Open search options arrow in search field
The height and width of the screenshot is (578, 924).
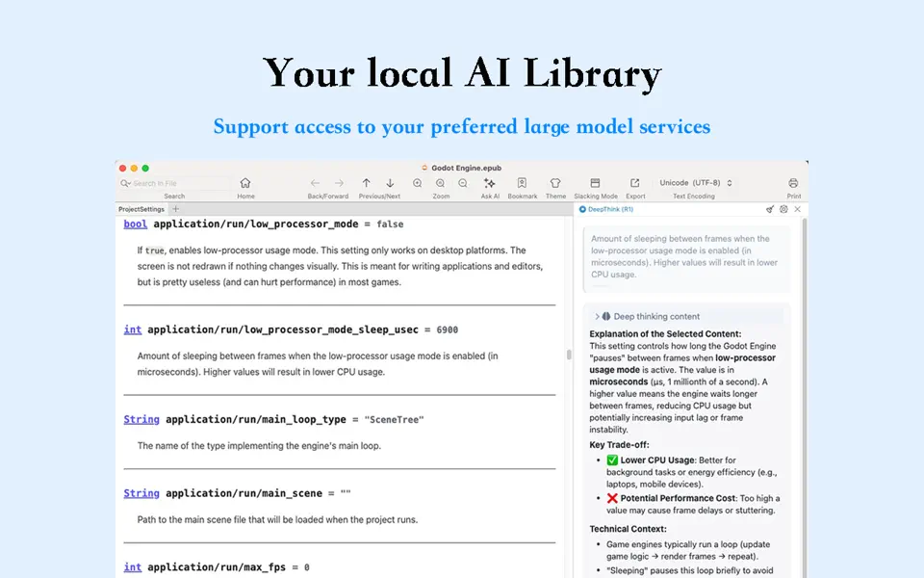point(130,182)
